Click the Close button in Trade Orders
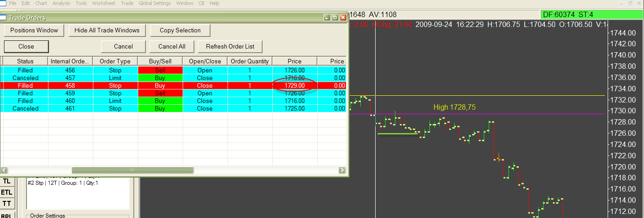 pyautogui.click(x=26, y=46)
